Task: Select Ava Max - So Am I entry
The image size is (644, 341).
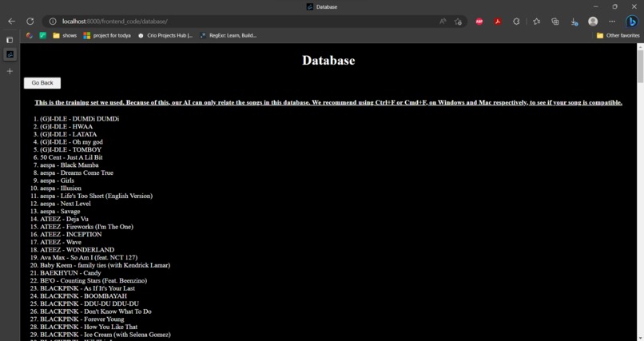Action: (89, 258)
